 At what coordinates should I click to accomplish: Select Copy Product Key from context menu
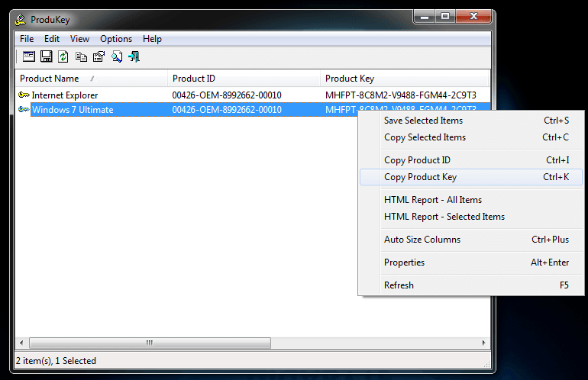coord(471,177)
